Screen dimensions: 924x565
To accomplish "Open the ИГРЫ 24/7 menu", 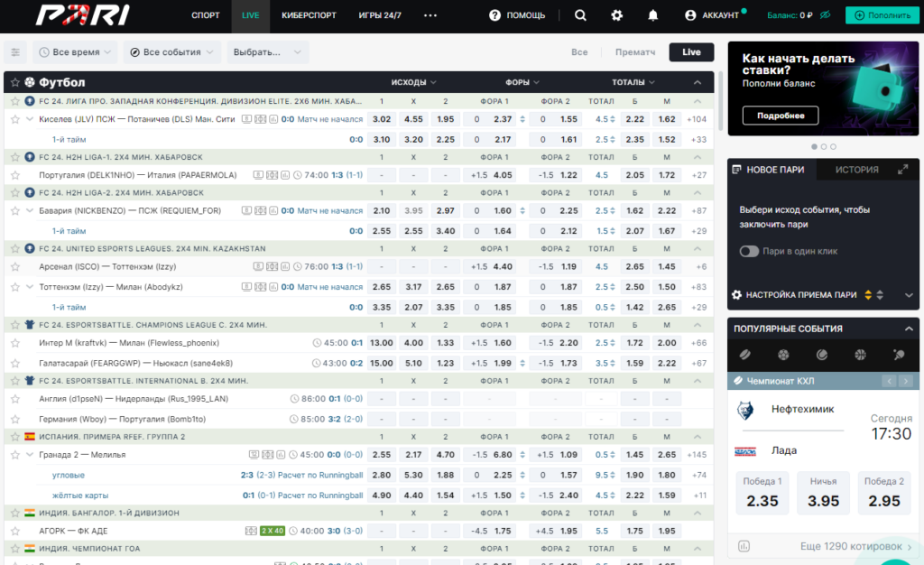I will pyautogui.click(x=380, y=15).
